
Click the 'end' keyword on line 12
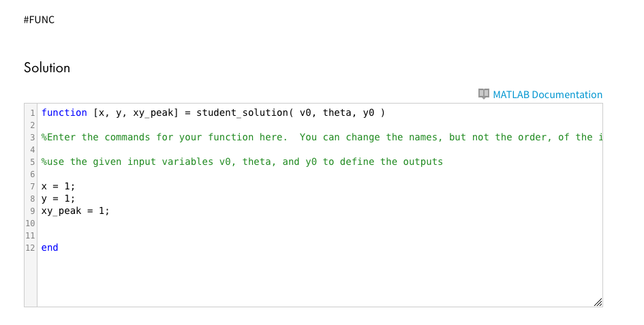(x=50, y=247)
